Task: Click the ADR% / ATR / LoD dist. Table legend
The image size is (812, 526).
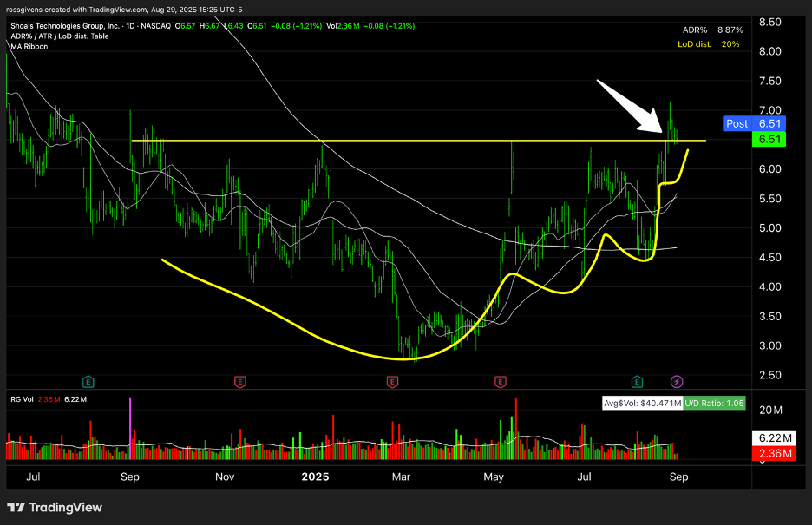Action: point(60,36)
